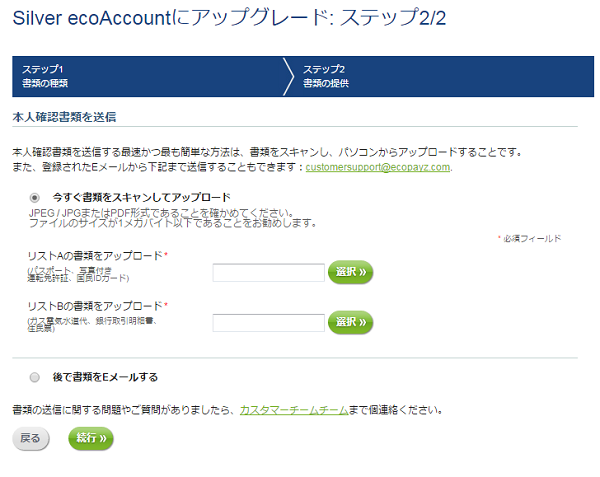Select 後で書類をEメールする radio button
This screenshot has width=600, height=477.
click(34, 378)
